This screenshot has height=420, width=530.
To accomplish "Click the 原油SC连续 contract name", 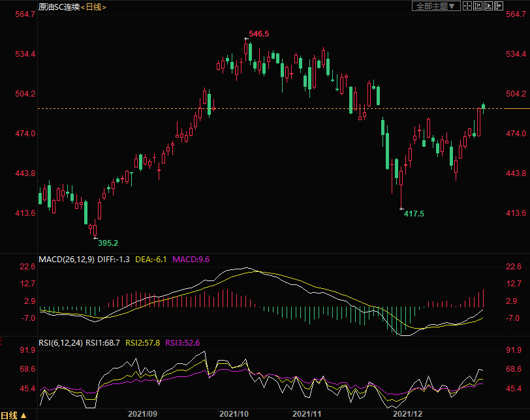I will [x=58, y=7].
